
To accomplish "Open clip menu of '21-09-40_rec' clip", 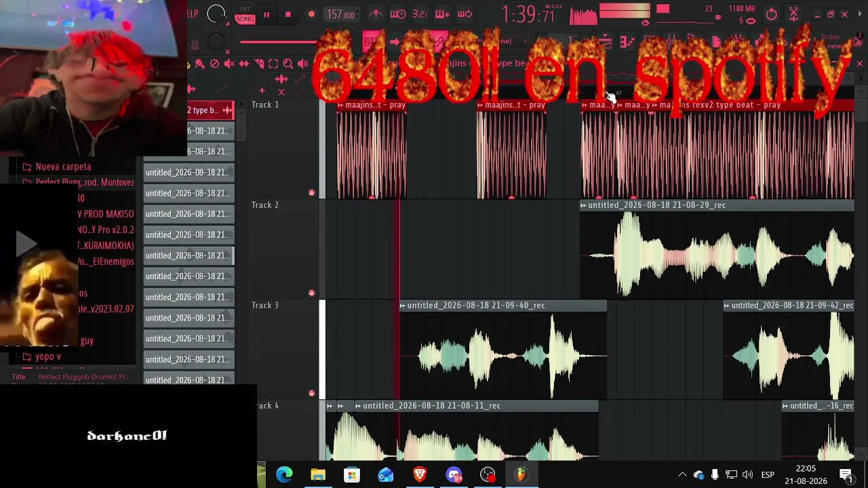I will (x=403, y=306).
